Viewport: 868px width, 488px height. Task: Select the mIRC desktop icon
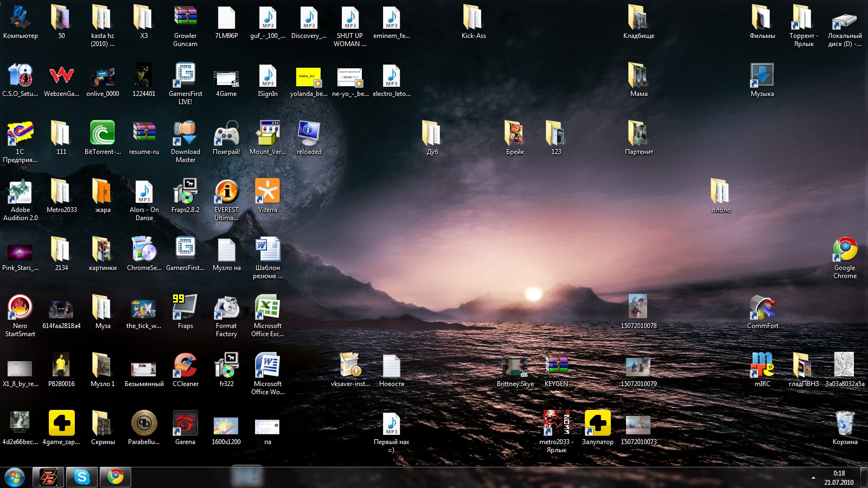pyautogui.click(x=762, y=365)
